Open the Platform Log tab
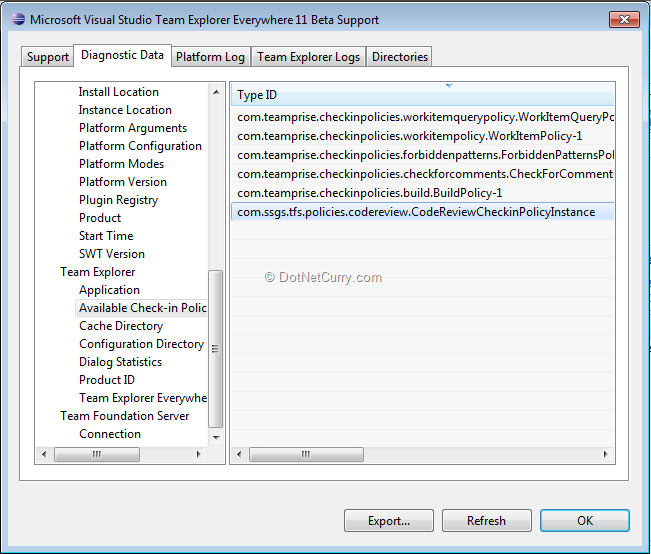 coord(210,56)
